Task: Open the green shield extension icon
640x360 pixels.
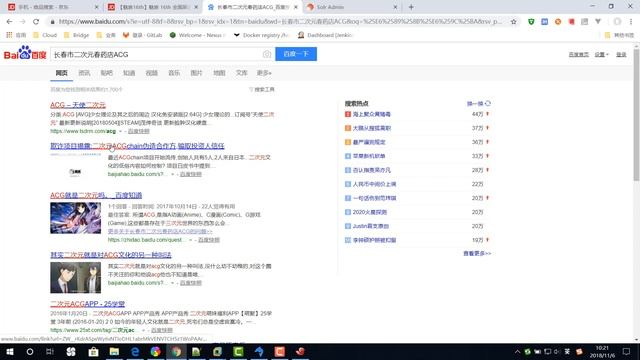Action: pos(531,22)
